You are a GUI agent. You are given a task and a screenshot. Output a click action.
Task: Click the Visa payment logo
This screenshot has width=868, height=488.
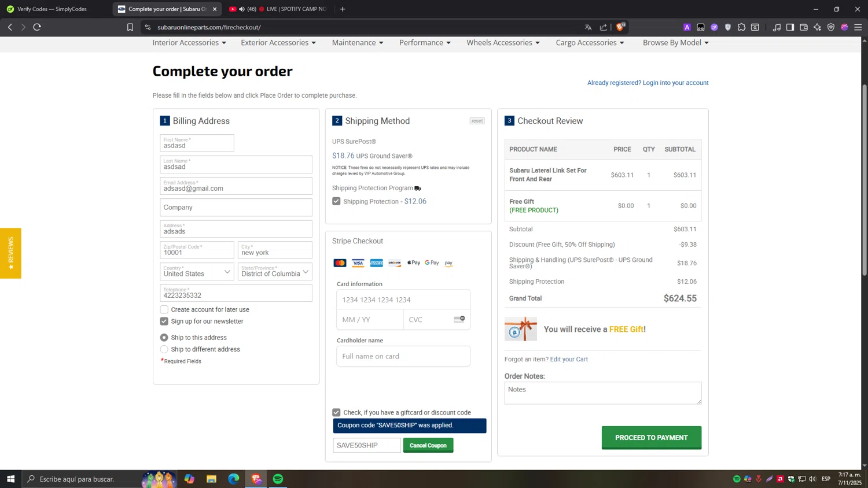pyautogui.click(x=358, y=263)
